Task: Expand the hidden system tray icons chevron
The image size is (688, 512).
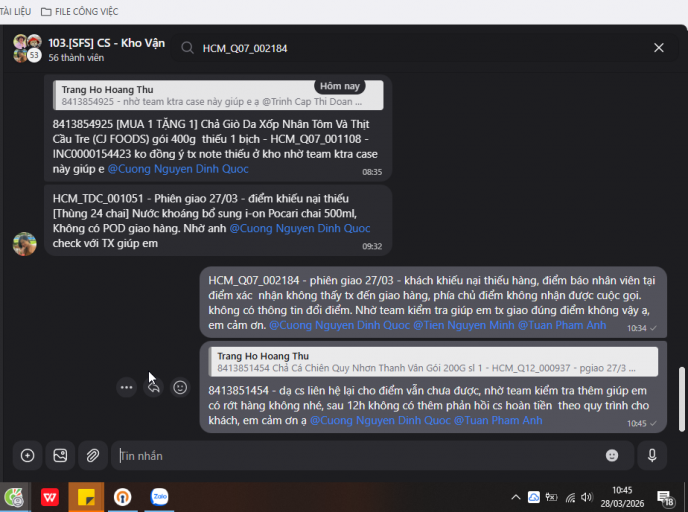Action: point(516,497)
